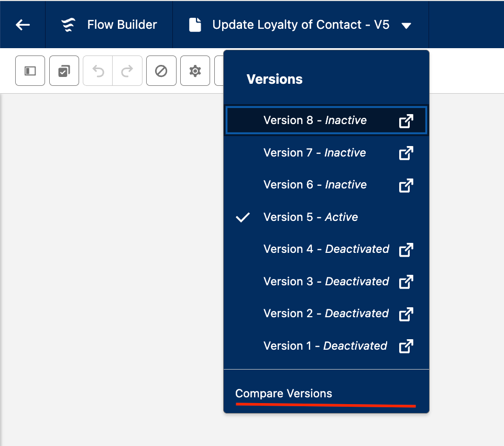Click the circle-slash toolbar icon
Viewport: 504px width, 446px height.
point(161,71)
